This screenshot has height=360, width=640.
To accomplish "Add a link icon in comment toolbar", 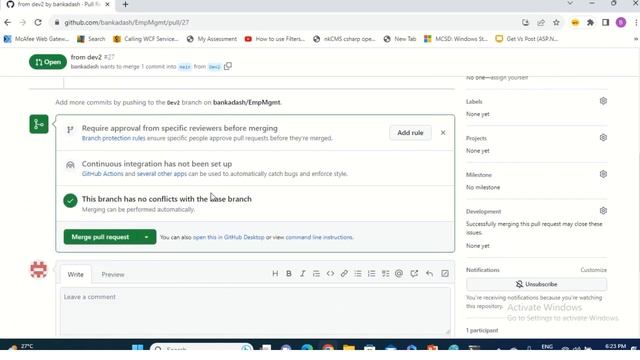I will pyautogui.click(x=344, y=273).
